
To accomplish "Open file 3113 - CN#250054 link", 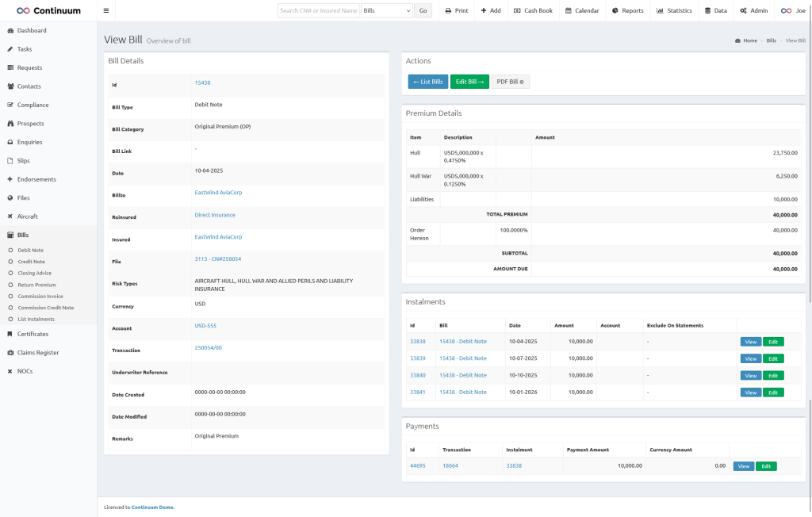I will click(218, 259).
